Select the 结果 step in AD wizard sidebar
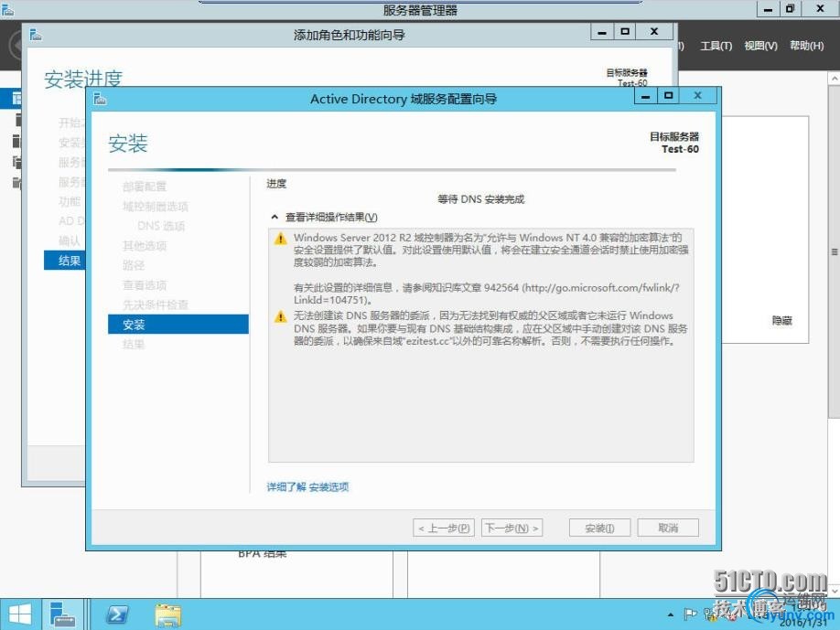The height and width of the screenshot is (630, 840). (x=134, y=344)
